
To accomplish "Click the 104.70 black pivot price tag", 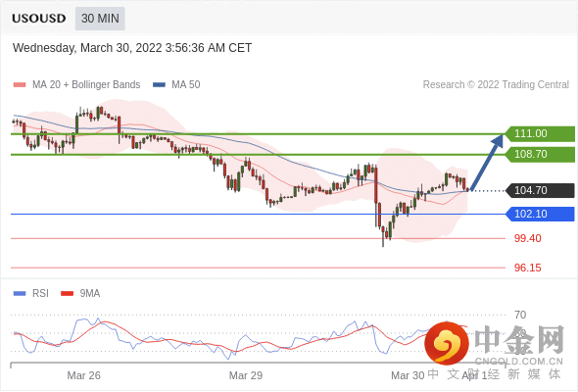I will (540, 190).
